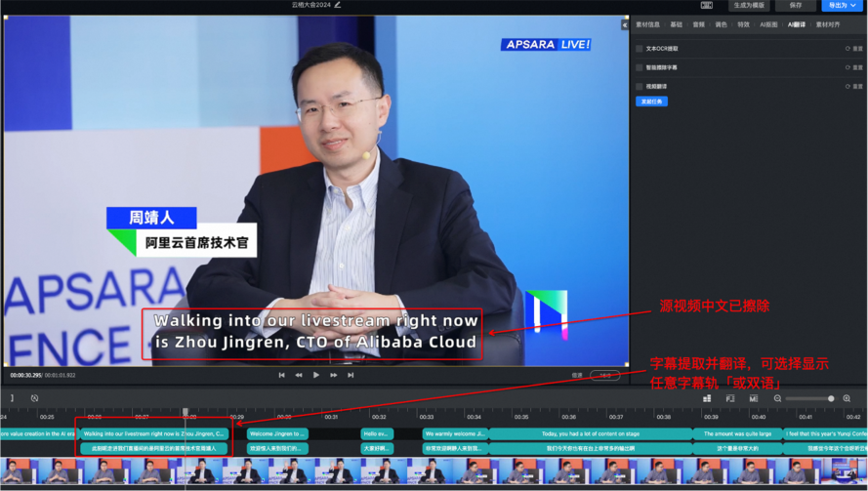
Task: Tick the 视频翻译 checkbox
Action: coord(640,86)
